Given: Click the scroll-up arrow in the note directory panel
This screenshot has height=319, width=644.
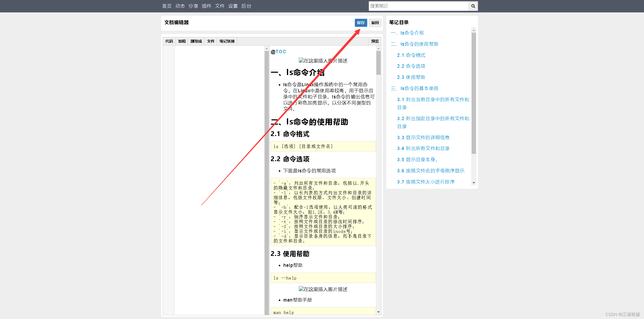Looking at the screenshot, I should [x=474, y=30].
